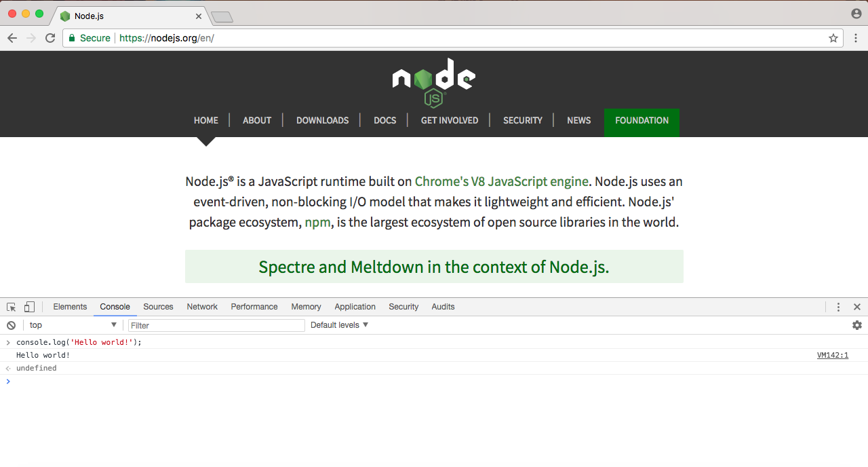
Task: Click HOME in the site navigation
Action: (x=206, y=120)
